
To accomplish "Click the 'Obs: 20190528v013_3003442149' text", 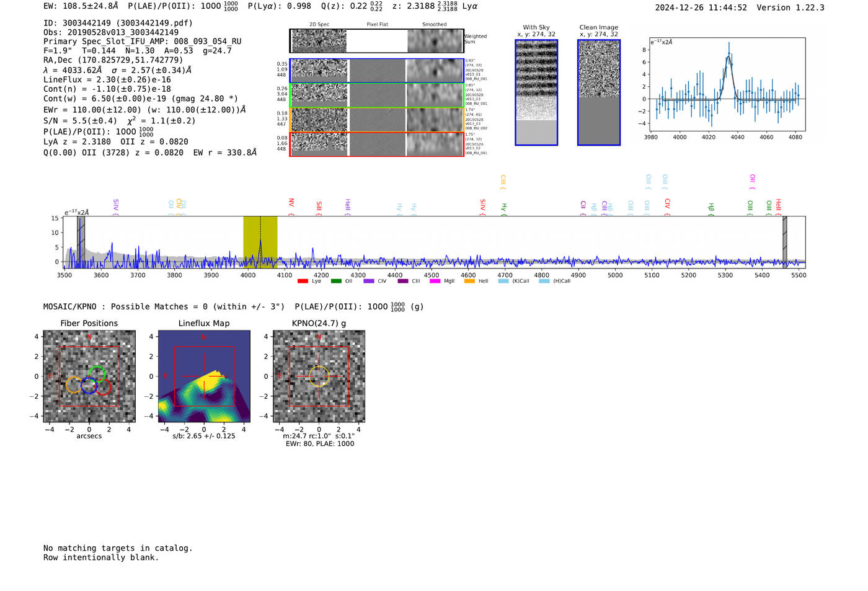I will [111, 32].
